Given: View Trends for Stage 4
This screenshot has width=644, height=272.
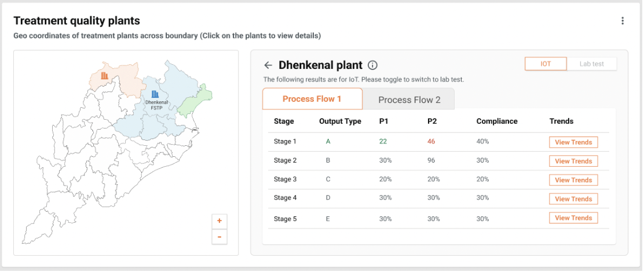Looking at the screenshot, I should tap(573, 199).
